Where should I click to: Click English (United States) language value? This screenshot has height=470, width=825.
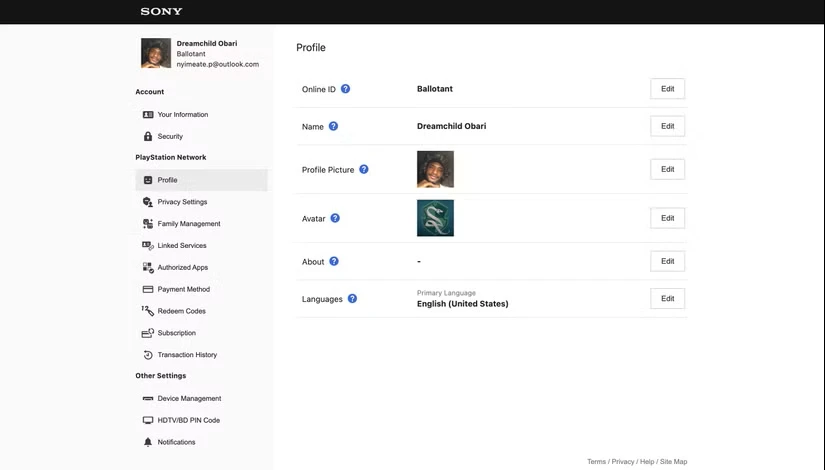click(462, 304)
